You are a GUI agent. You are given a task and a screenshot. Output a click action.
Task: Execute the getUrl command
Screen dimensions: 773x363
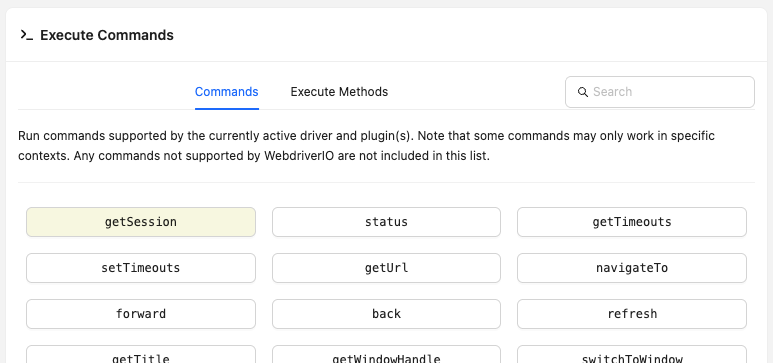pyautogui.click(x=386, y=268)
